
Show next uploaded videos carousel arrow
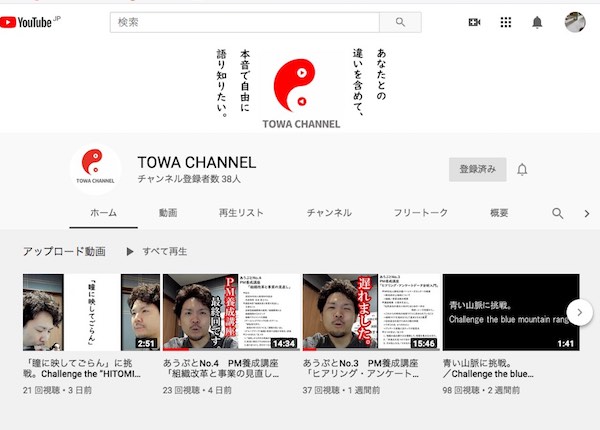click(x=579, y=312)
